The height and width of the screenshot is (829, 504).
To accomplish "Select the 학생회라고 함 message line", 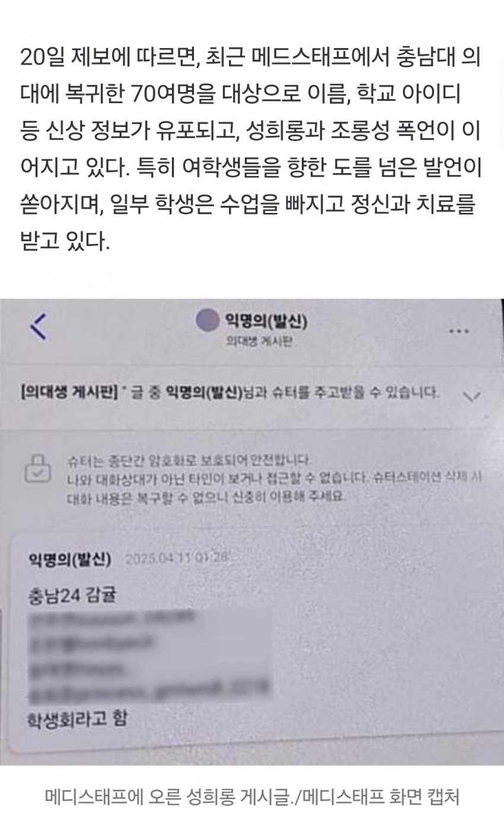I will [78, 720].
